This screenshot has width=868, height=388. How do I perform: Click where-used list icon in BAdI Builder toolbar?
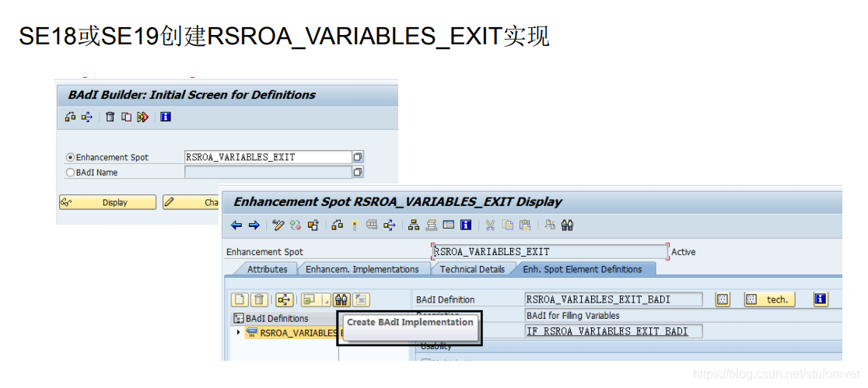(87, 117)
